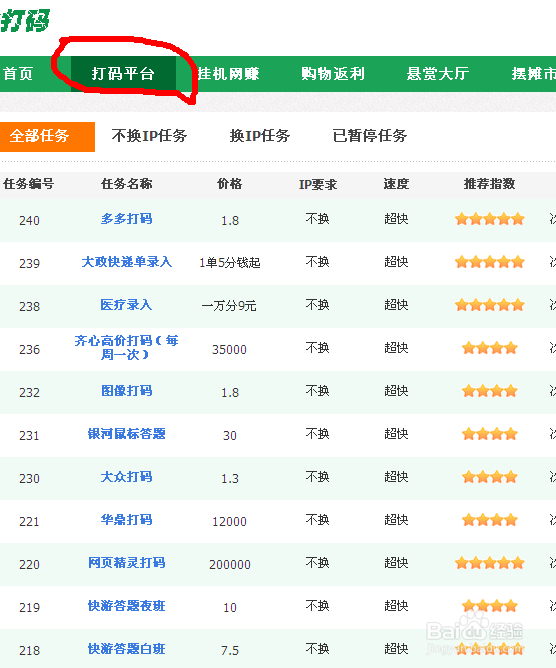Click the star rating for 华鼎打码

coord(490,520)
